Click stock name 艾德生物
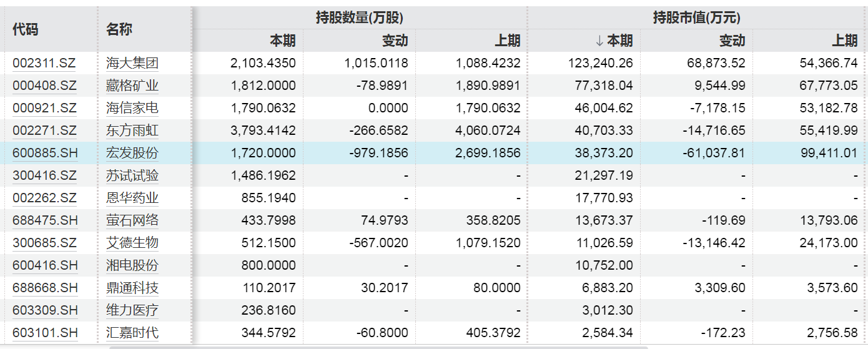Viewport: 868px width, 349px height. point(132,243)
